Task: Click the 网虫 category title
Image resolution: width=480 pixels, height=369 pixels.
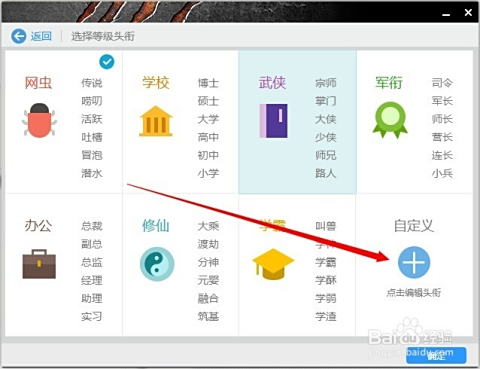Action: point(38,83)
